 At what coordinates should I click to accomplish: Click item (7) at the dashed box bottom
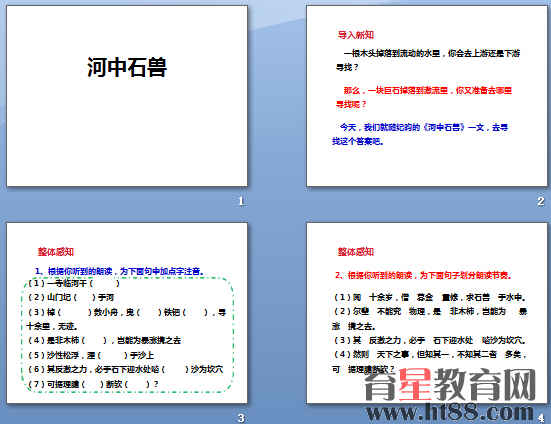pyautogui.click(x=93, y=384)
